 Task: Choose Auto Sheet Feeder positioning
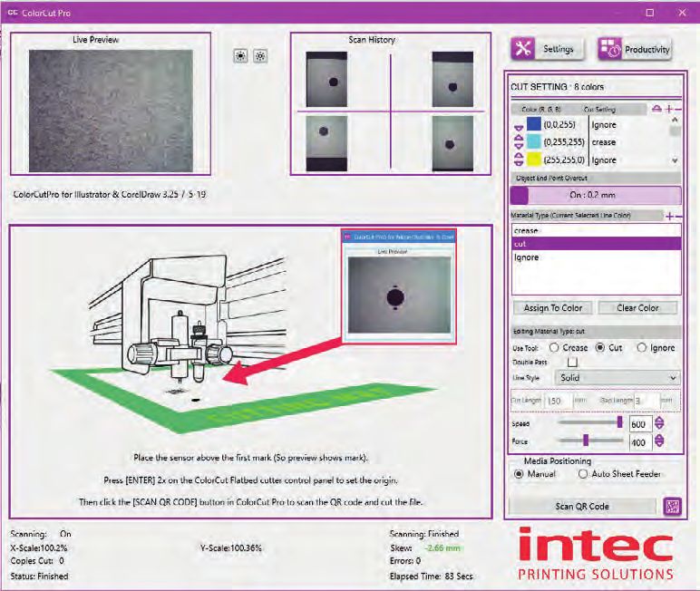tap(583, 474)
